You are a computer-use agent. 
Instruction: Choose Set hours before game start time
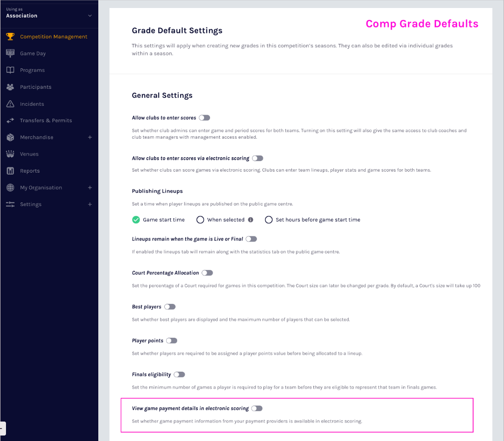click(269, 220)
